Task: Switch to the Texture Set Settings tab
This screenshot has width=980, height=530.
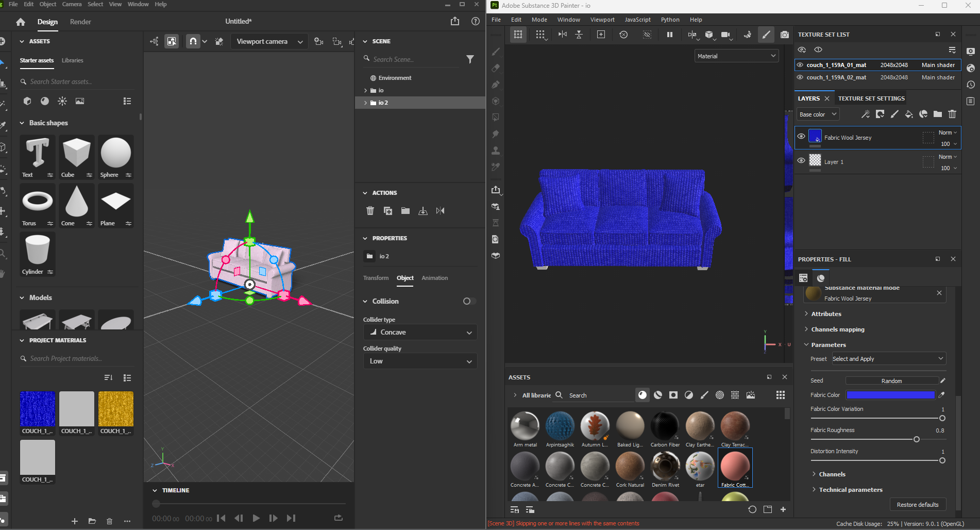Action: (x=871, y=98)
